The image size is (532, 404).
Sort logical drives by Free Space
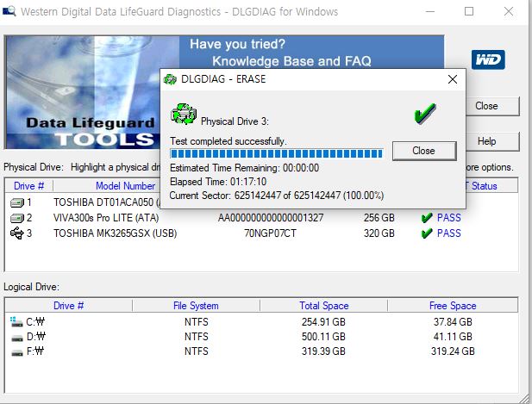coord(453,306)
